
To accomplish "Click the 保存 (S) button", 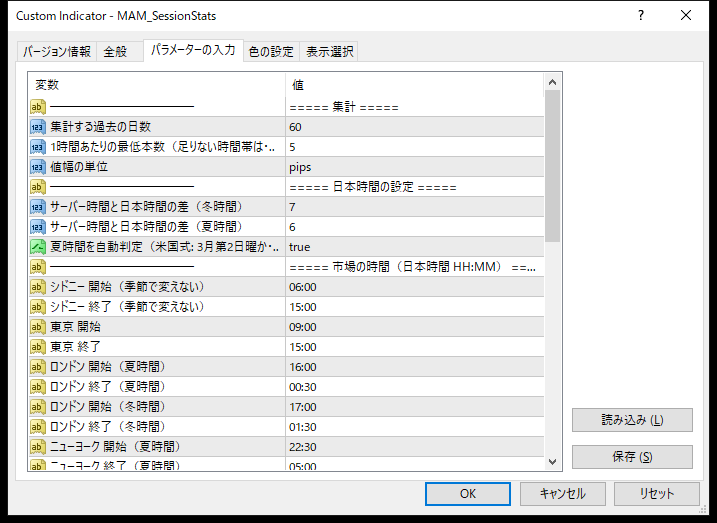I will point(632,457).
